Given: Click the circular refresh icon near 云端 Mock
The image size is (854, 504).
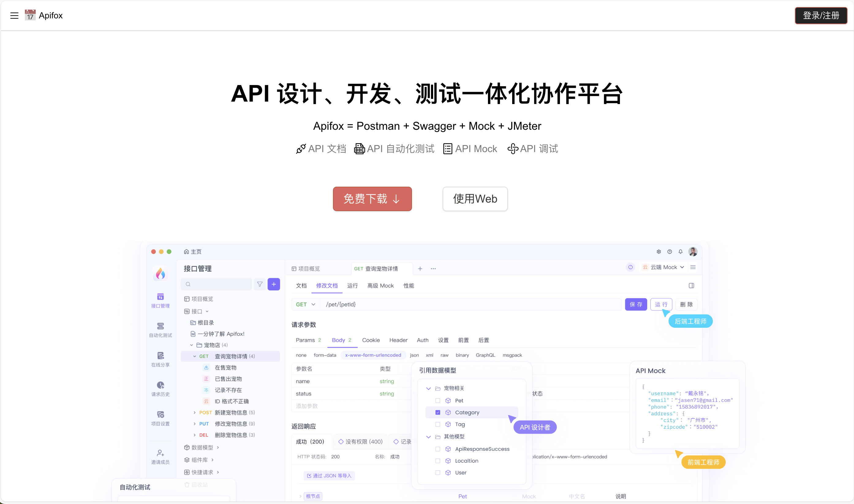Looking at the screenshot, I should (630, 267).
